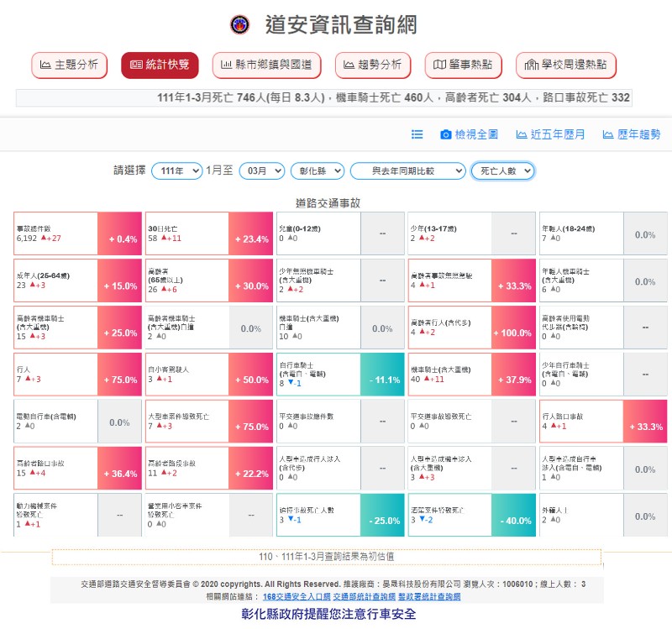
Task: Expand the 03月 end month dropdown
Action: (262, 171)
